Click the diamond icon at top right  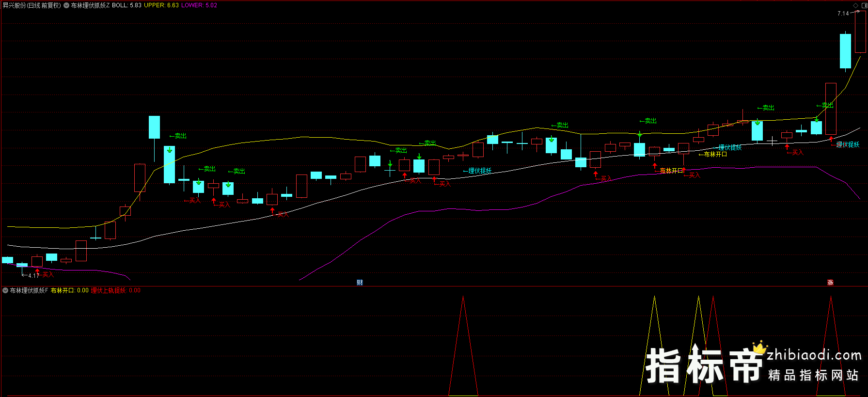point(855,5)
